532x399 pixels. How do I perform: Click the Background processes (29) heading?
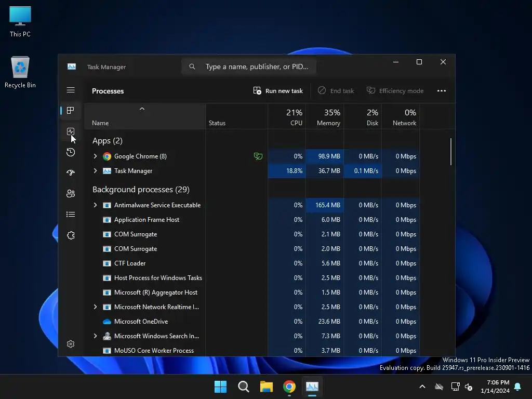(x=141, y=189)
